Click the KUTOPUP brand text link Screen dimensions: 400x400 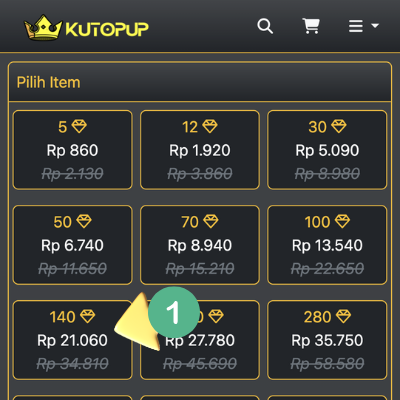(x=107, y=29)
